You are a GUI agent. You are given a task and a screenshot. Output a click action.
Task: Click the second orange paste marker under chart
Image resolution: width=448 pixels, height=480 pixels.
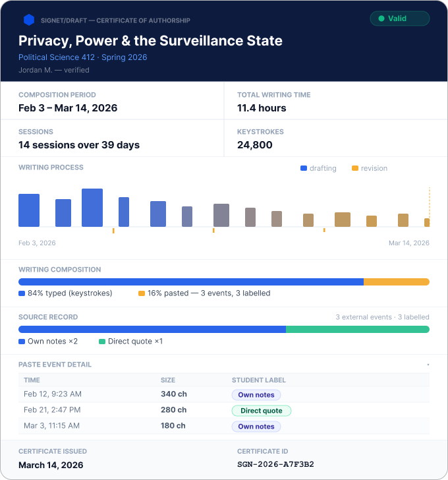coord(213,230)
